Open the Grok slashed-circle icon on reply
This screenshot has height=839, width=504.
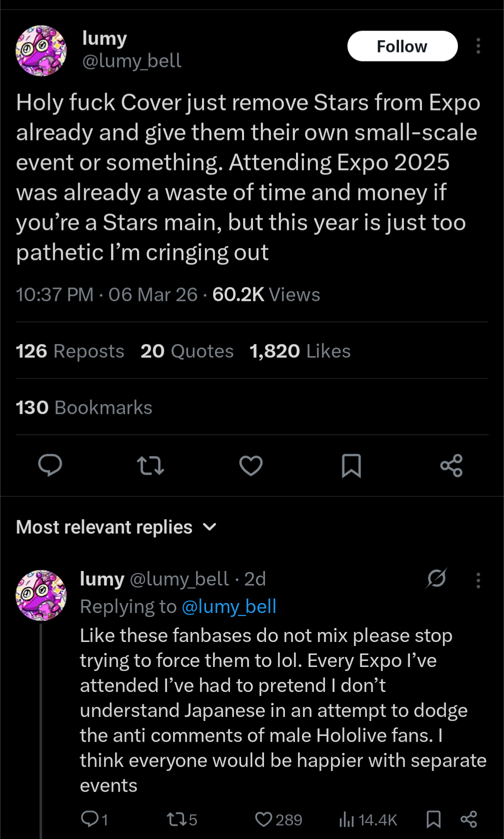(436, 578)
